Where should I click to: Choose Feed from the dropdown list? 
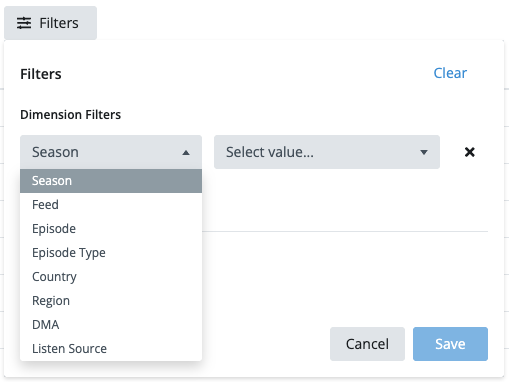click(111, 205)
